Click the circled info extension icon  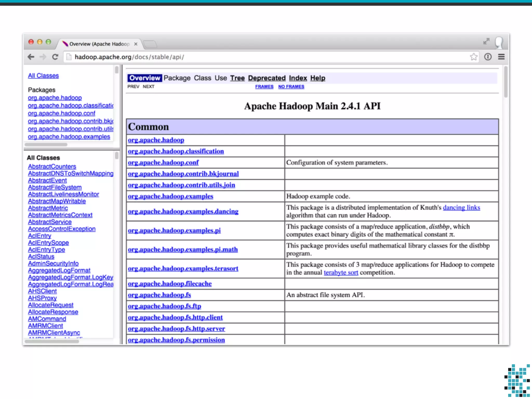tap(488, 57)
